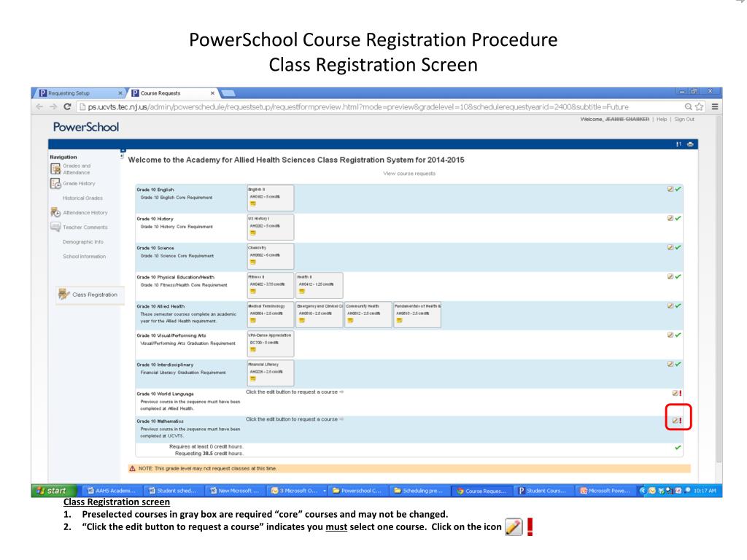Screen dimensions: 747x560
Task: Open School Information in Navigation
Action: (85, 256)
